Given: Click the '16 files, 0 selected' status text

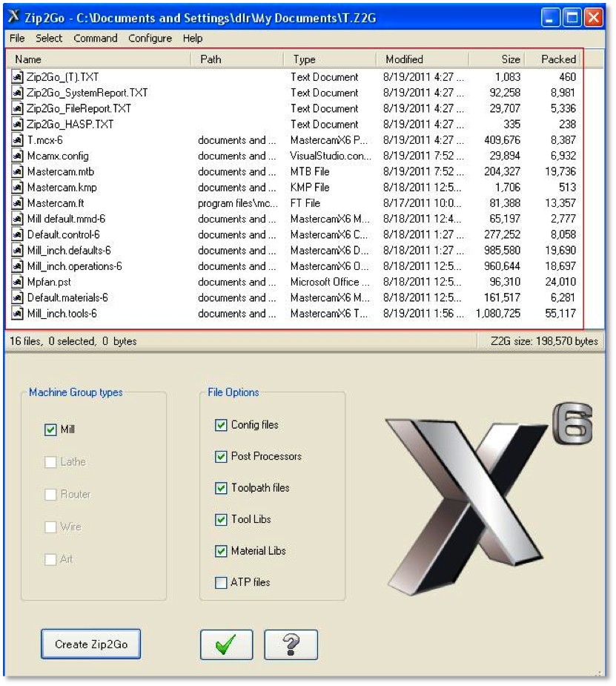Looking at the screenshot, I should (73, 341).
